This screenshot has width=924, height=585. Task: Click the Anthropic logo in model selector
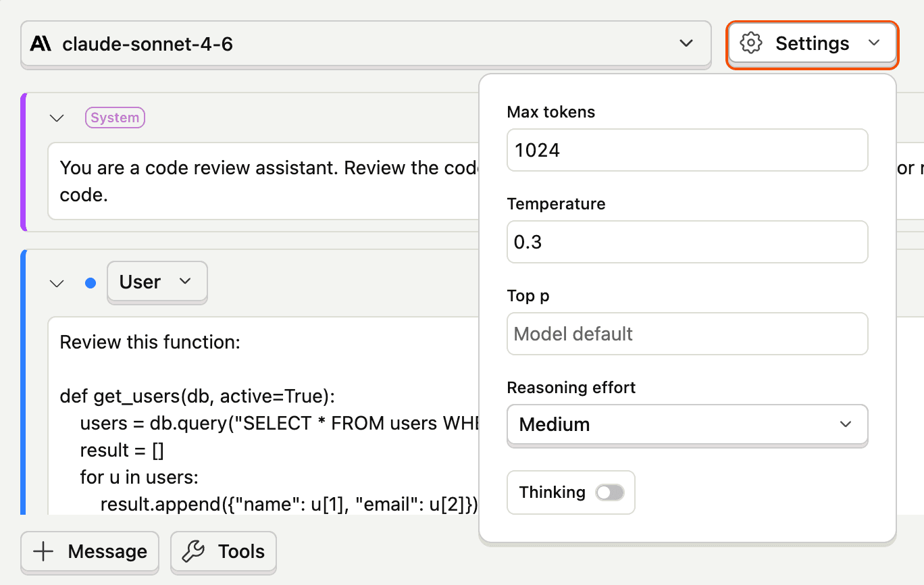pos(41,44)
